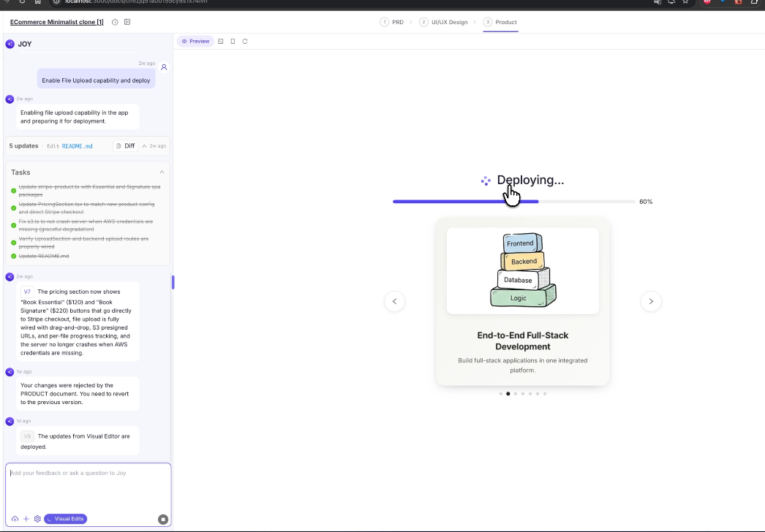Screen dimensions: 765x532
Task: Collapse the Tasks panel
Action: pyautogui.click(x=162, y=172)
